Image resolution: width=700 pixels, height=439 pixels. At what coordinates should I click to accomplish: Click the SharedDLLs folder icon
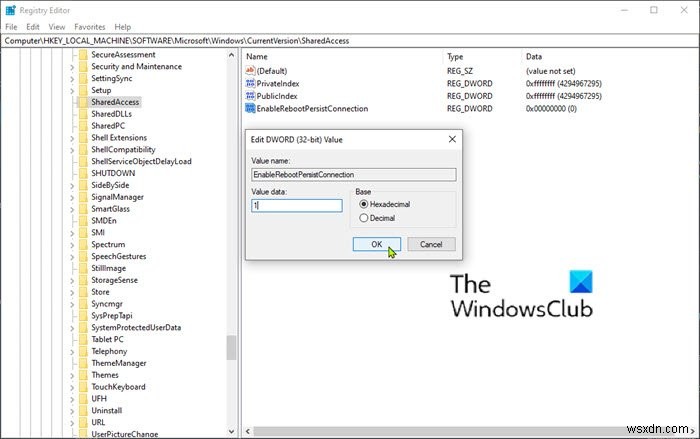[83, 114]
